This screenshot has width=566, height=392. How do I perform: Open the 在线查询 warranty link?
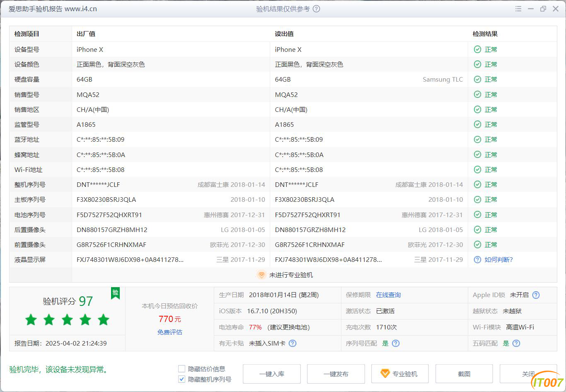point(388,295)
